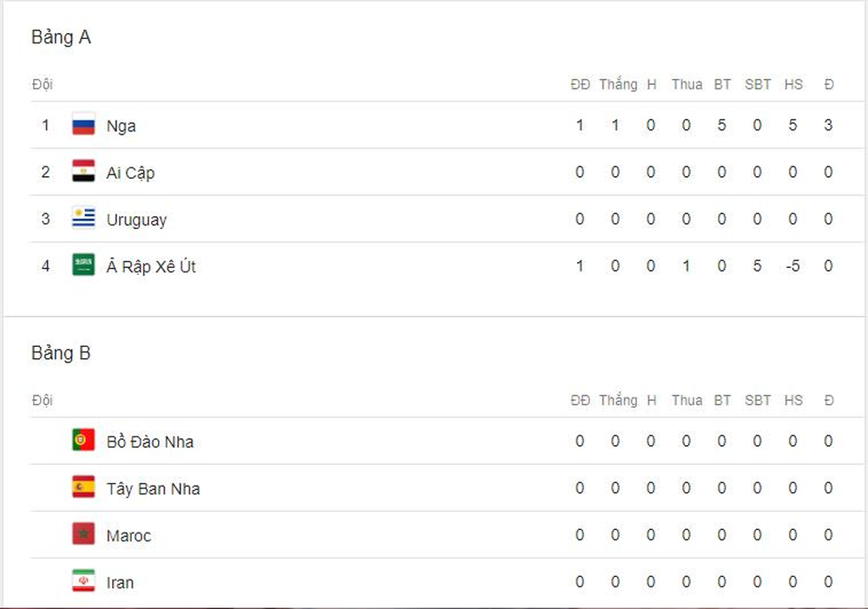Select the Bồ Đào Nha team name
868x609 pixels.
pos(150,442)
